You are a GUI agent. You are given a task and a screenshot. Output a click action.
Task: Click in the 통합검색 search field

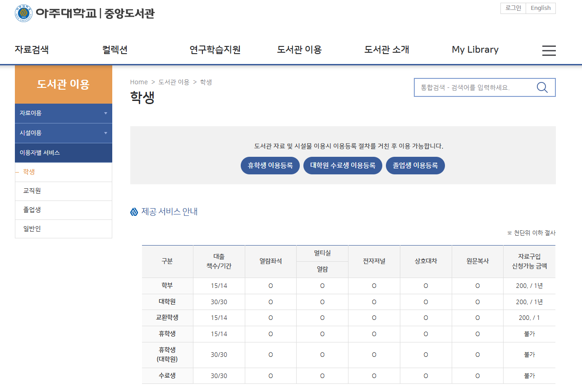pos(473,87)
